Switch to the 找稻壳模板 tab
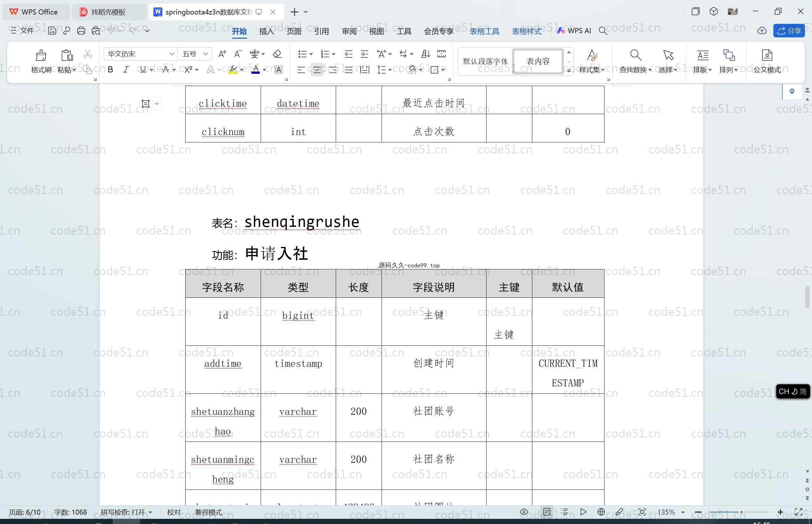This screenshot has height=524, width=812. click(109, 12)
